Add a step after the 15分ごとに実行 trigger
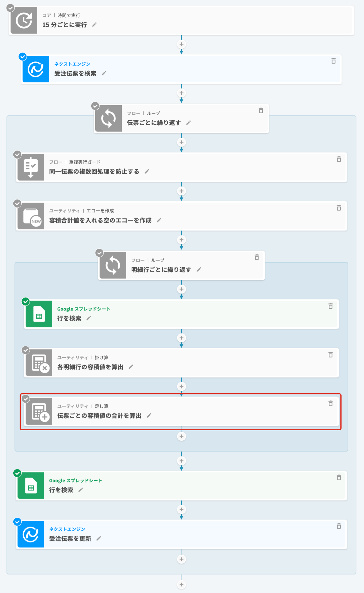Viewport: 364px width, 593px height. click(181, 44)
